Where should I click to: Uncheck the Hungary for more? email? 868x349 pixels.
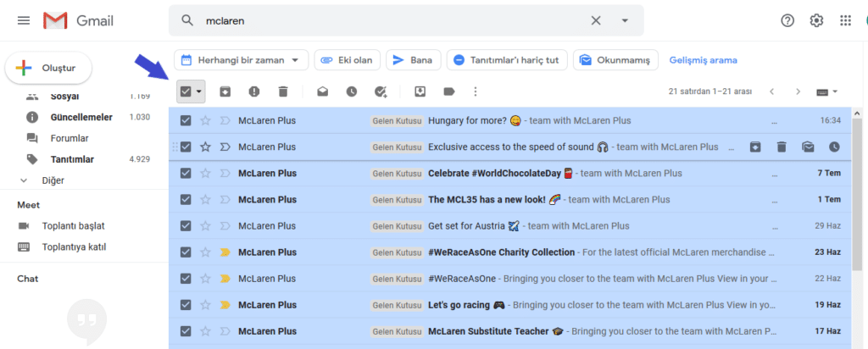tap(186, 120)
